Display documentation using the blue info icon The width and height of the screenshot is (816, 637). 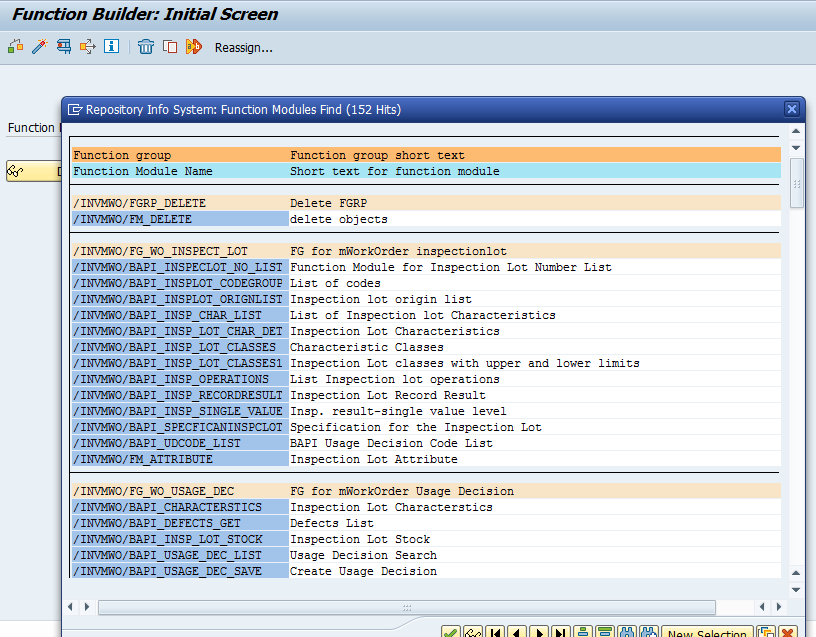tap(110, 46)
